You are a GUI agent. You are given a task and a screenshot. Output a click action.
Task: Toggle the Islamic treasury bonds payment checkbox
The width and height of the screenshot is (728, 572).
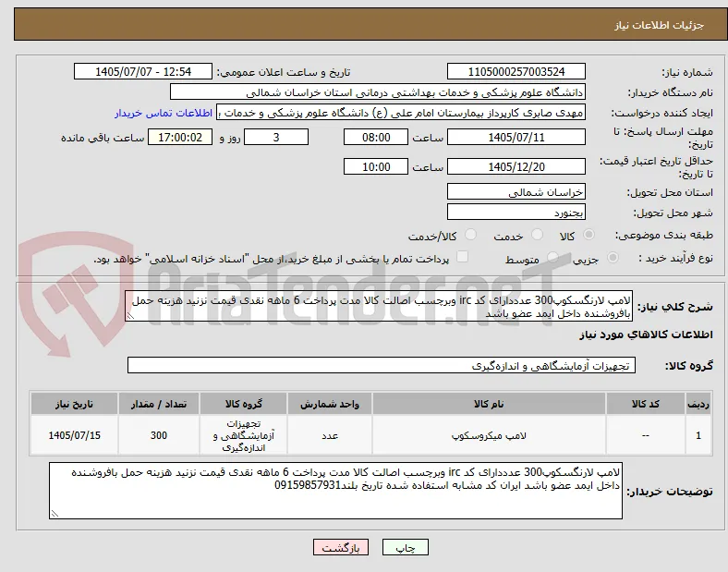point(463,257)
